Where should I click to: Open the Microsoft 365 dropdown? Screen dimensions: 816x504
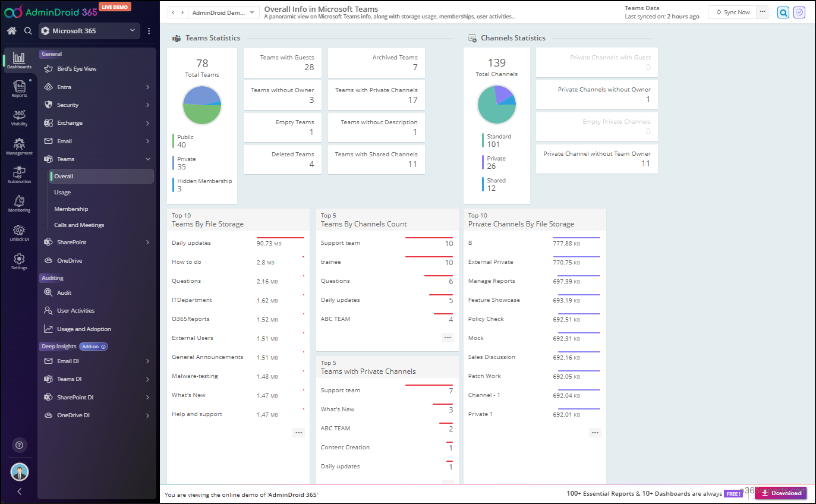[89, 31]
